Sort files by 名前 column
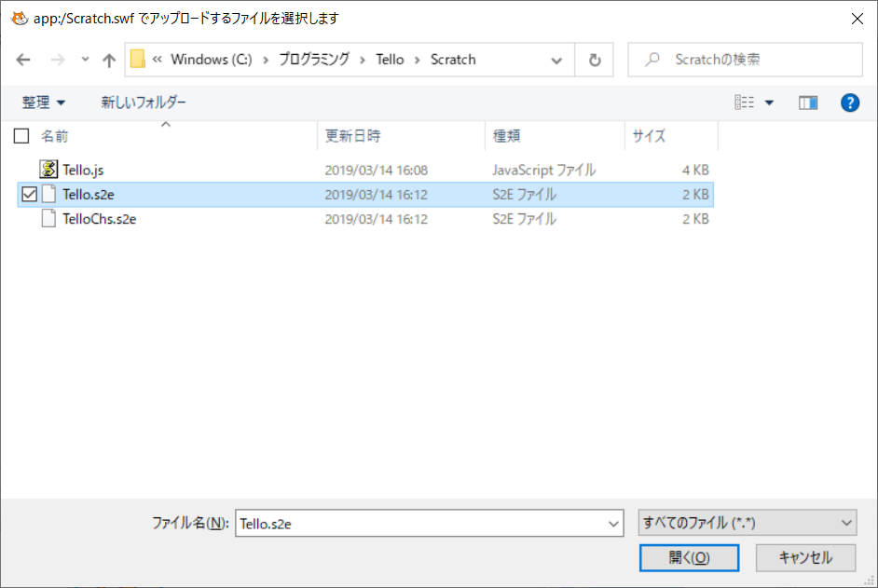878x588 pixels. pyautogui.click(x=54, y=136)
